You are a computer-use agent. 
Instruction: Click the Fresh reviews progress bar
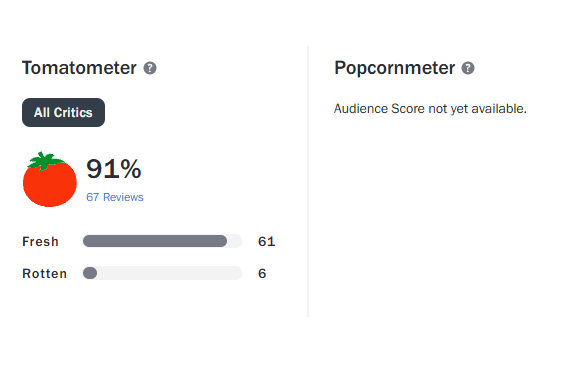(162, 241)
